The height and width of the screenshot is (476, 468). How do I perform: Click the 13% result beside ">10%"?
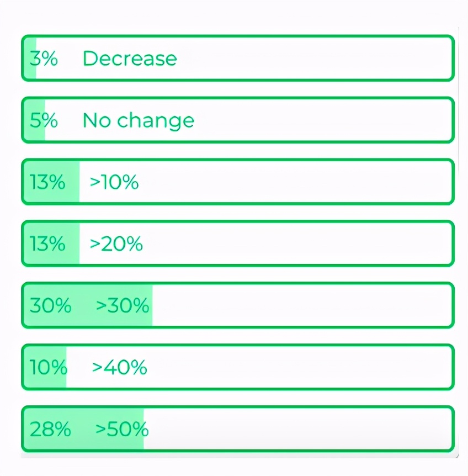click(47, 182)
